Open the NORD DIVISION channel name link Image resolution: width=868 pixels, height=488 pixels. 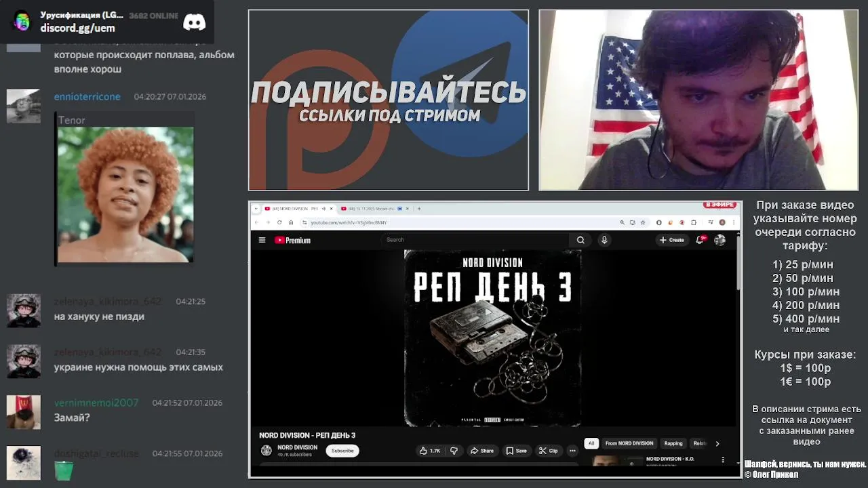(x=297, y=447)
